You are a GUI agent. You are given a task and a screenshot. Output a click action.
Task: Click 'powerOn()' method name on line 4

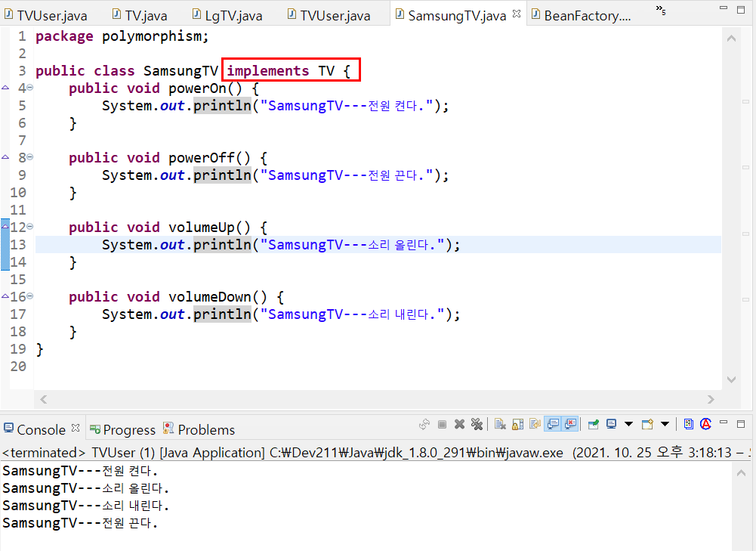tap(205, 88)
